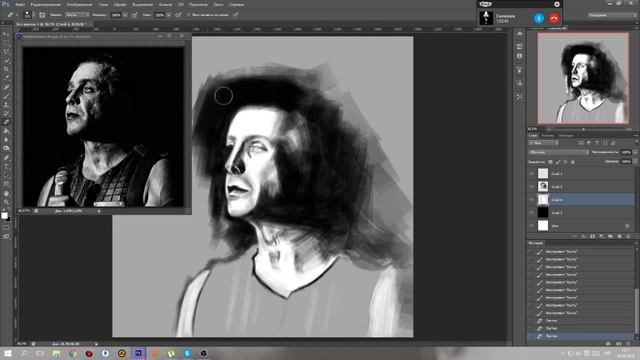Viewport: 640px width, 360px height.
Task: Click History panel vertical scrollbar
Action: coord(637,310)
